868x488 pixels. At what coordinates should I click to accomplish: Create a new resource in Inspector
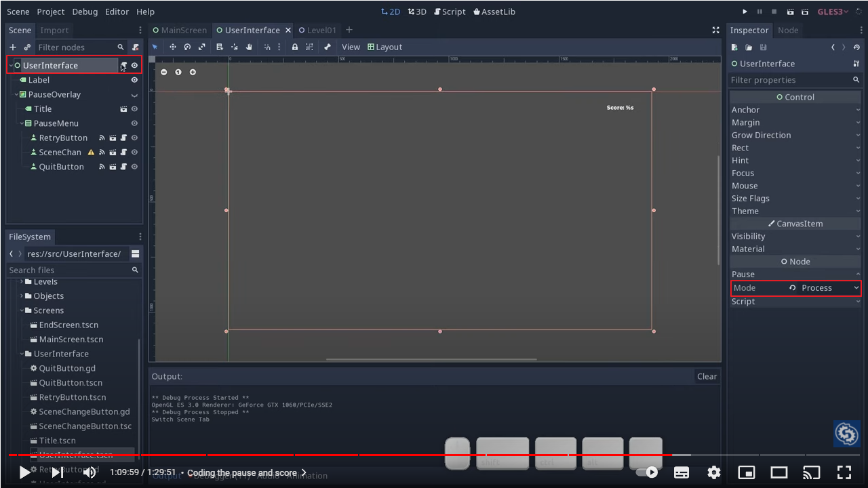click(734, 47)
